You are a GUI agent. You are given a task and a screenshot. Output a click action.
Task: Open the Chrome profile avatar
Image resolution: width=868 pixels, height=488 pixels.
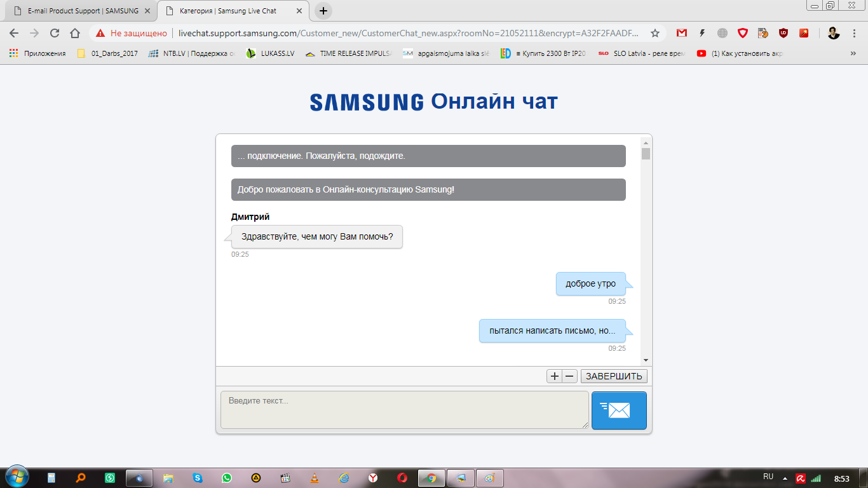tap(834, 33)
